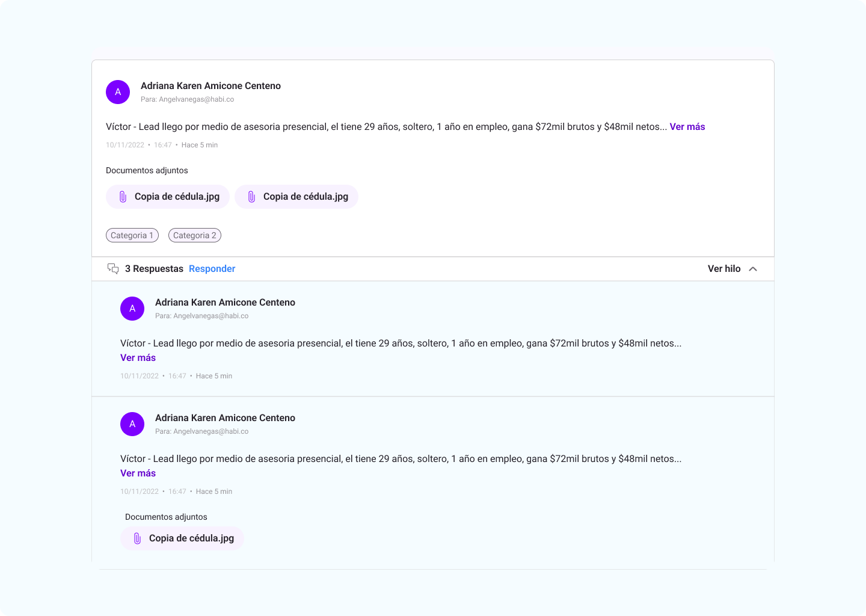Click the Ver hilo label
Screen dimensions: 866x616
coord(724,268)
